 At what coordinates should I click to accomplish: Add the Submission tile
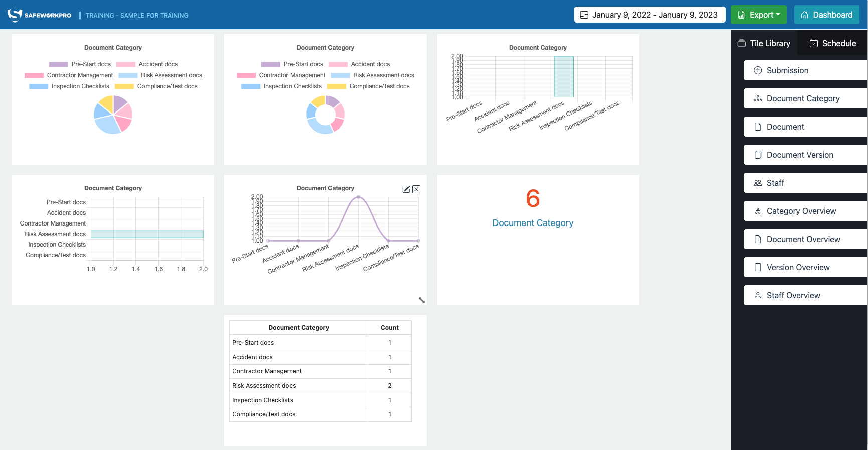[805, 70]
